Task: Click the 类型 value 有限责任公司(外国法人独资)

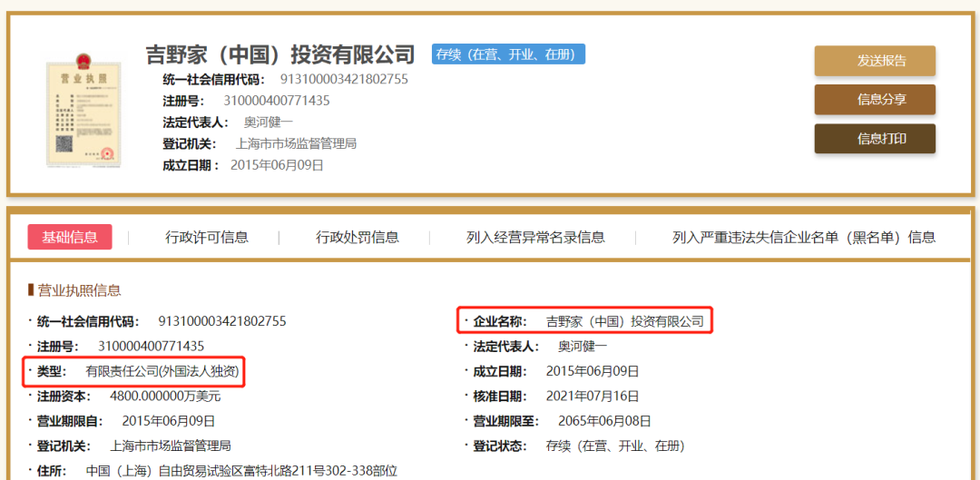Action: tap(162, 371)
